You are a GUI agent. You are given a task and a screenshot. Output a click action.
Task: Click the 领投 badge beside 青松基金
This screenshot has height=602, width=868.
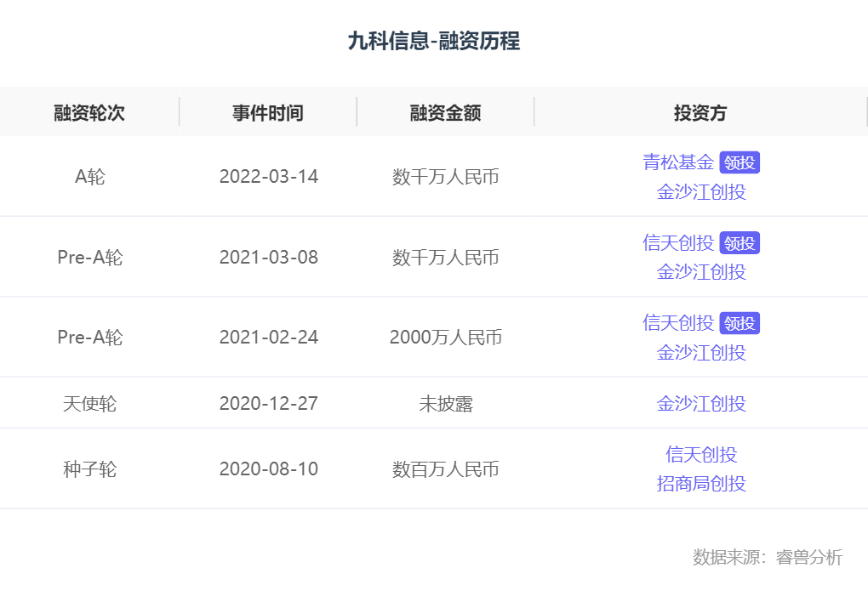click(x=740, y=162)
